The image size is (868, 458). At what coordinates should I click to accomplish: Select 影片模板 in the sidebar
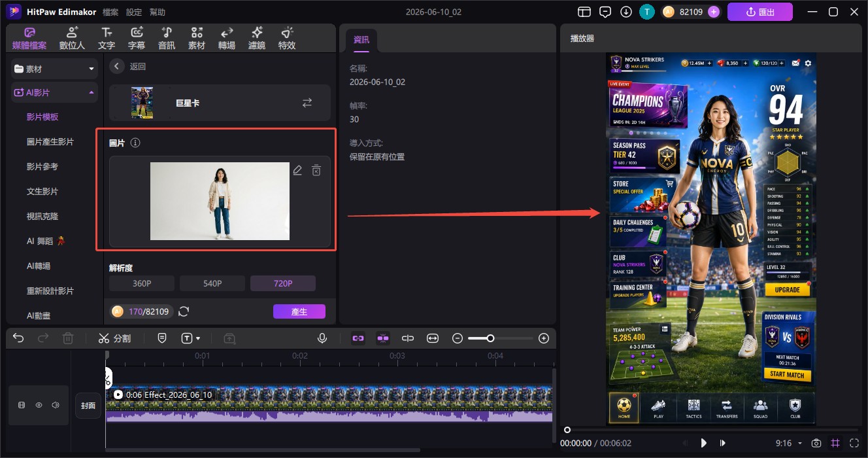click(x=42, y=116)
